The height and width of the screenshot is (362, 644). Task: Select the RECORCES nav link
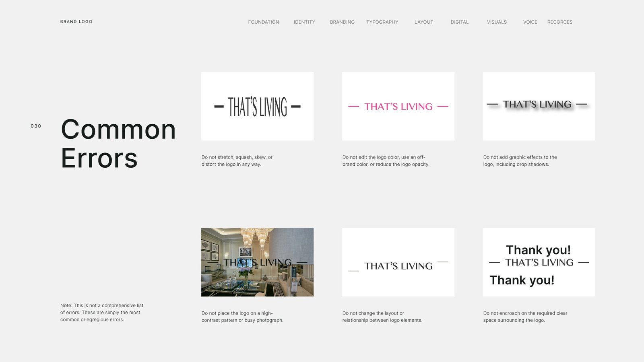[559, 22]
